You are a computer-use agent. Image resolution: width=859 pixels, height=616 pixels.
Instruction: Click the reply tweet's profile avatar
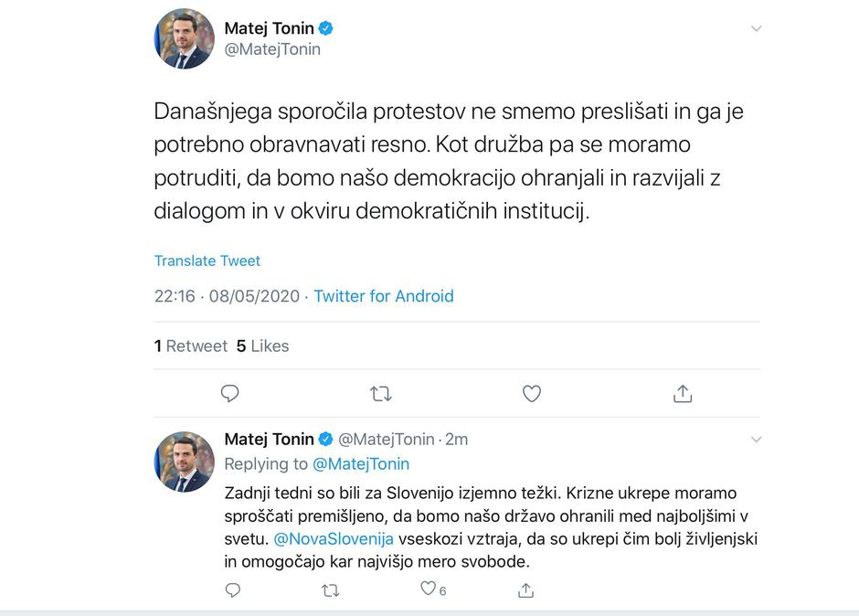click(x=185, y=462)
